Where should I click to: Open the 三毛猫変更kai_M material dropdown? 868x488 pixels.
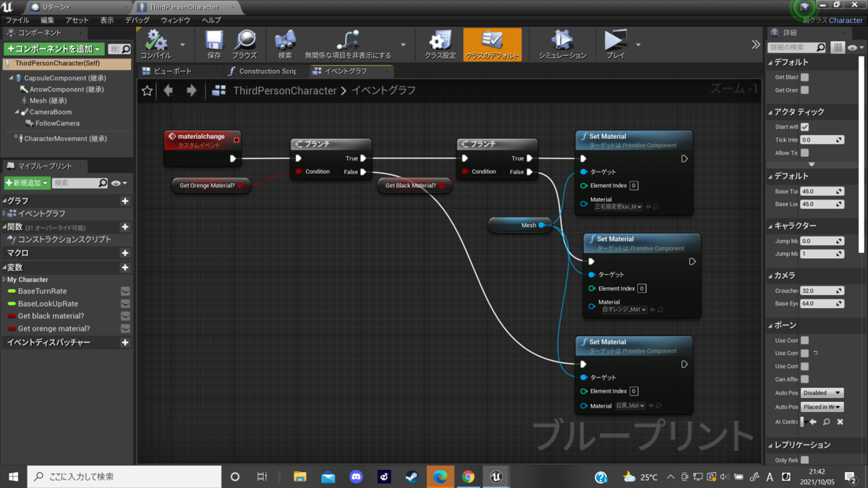618,207
